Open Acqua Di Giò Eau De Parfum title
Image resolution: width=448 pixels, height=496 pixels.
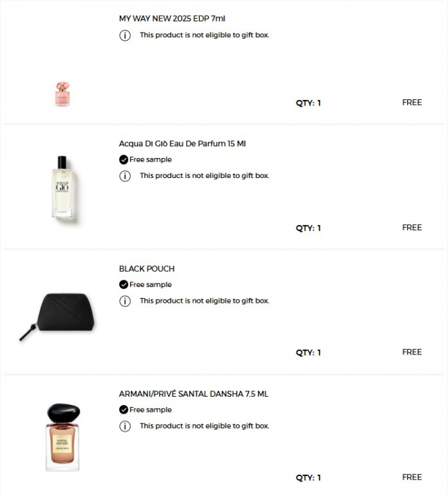(182, 143)
